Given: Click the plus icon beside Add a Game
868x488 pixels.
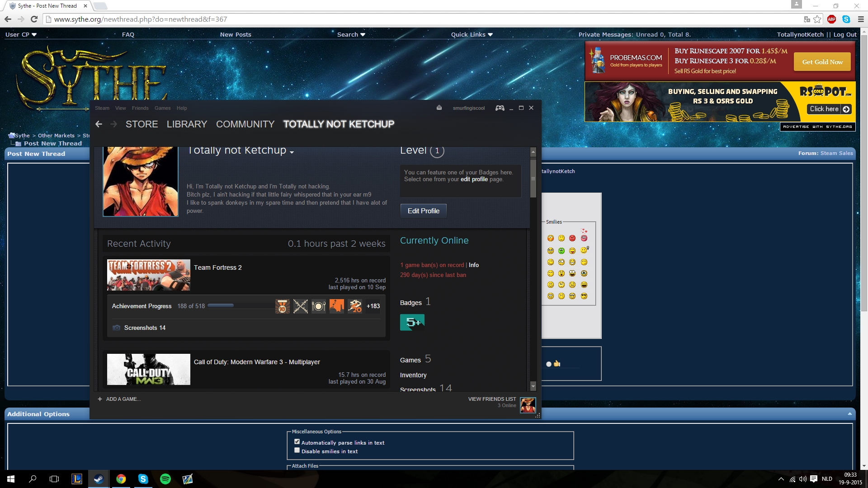Looking at the screenshot, I should point(100,399).
